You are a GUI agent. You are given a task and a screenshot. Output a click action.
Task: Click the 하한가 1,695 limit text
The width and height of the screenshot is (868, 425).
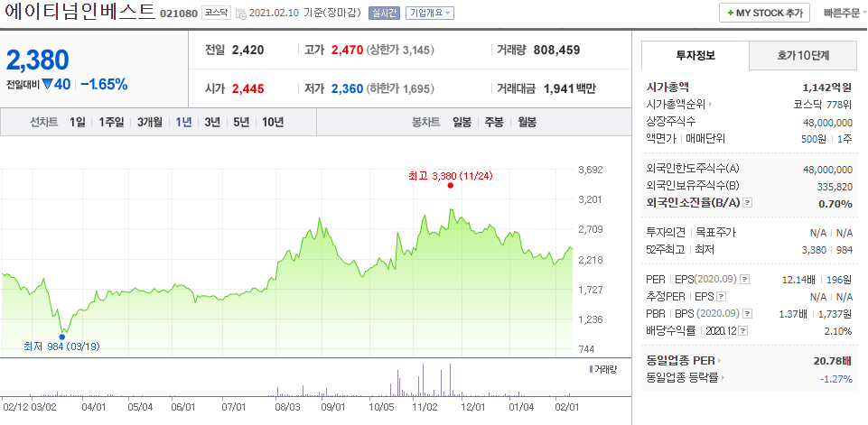[400, 88]
